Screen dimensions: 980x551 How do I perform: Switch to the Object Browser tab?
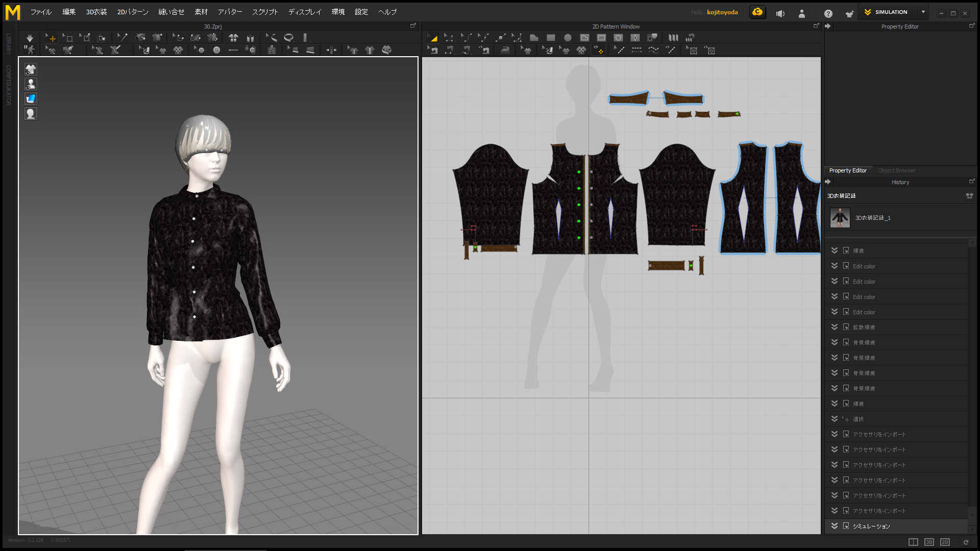coord(896,170)
